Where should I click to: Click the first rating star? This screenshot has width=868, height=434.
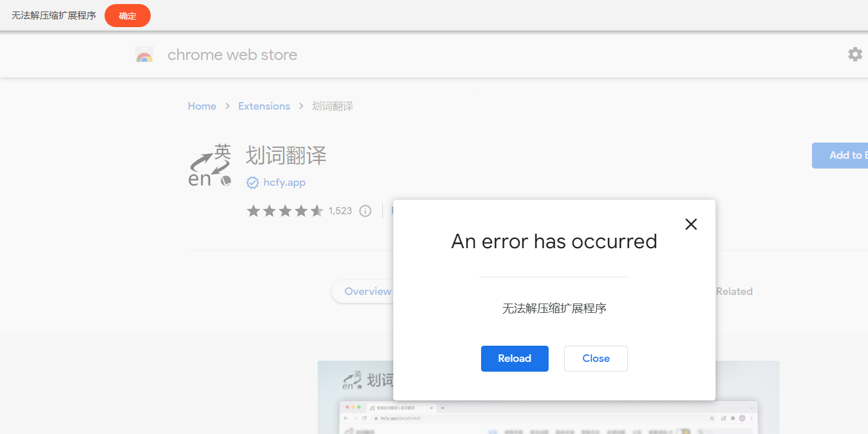point(254,211)
